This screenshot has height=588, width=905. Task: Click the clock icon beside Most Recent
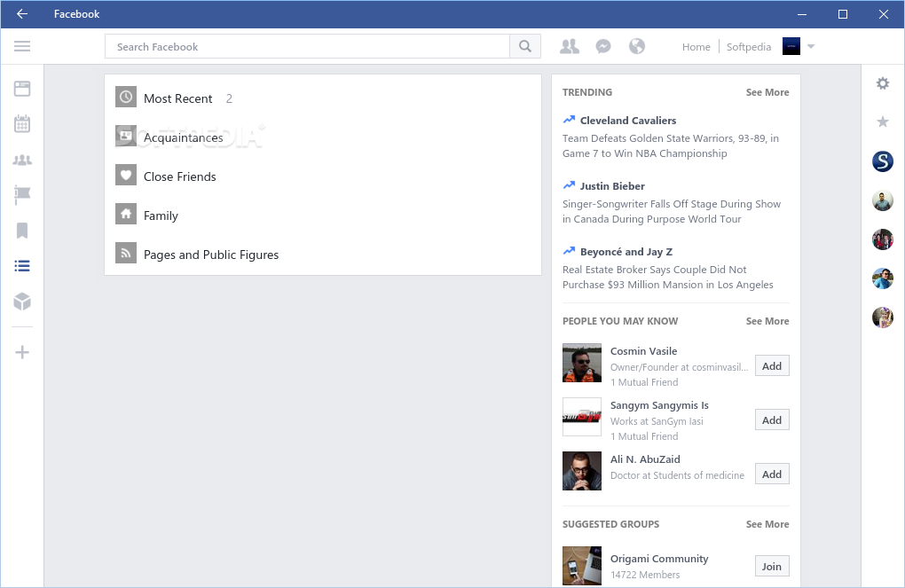click(x=126, y=97)
